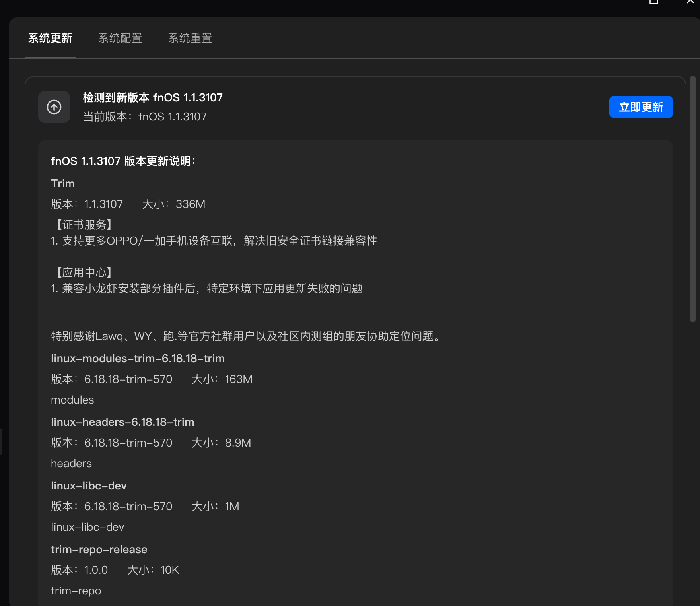
Task: Click the trim-repo-release package heading
Action: coord(99,549)
